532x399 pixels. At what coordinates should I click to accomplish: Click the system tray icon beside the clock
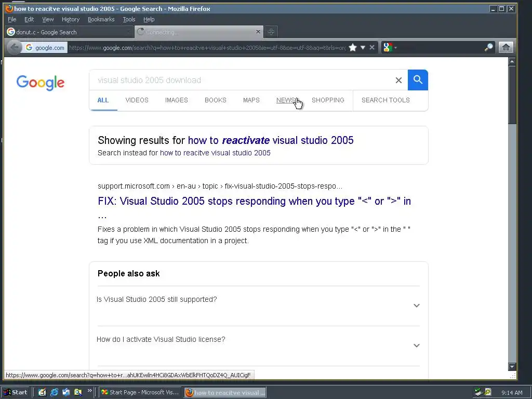487,392
